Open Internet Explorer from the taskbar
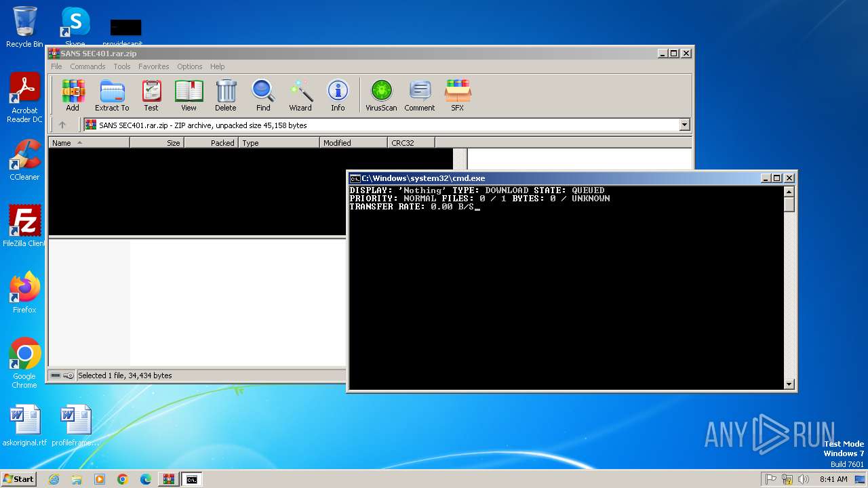 point(54,479)
